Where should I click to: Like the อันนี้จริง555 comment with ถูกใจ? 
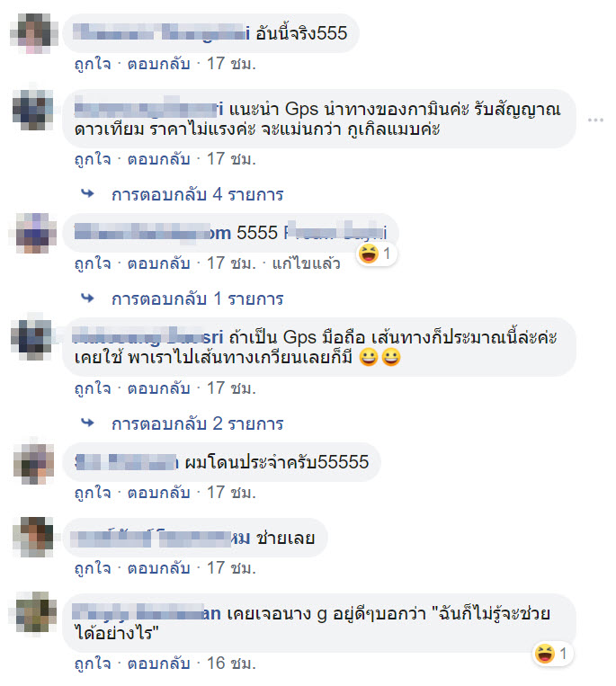(93, 64)
